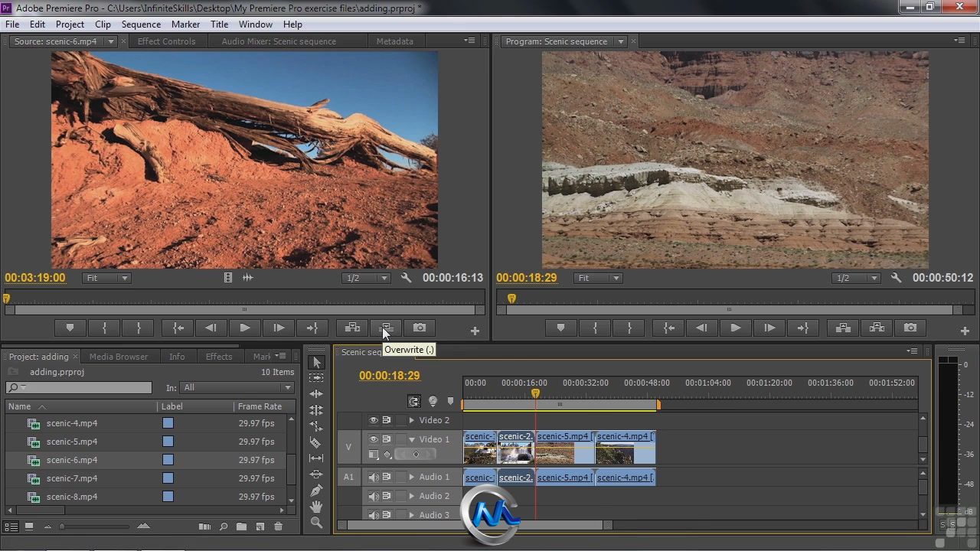Select the Zoom tool in tools panel
980x551 pixels.
[x=316, y=523]
